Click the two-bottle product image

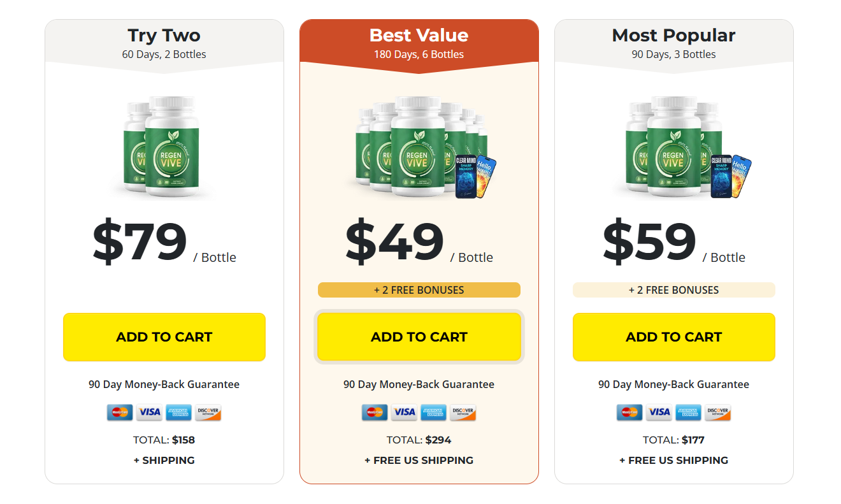pos(162,147)
